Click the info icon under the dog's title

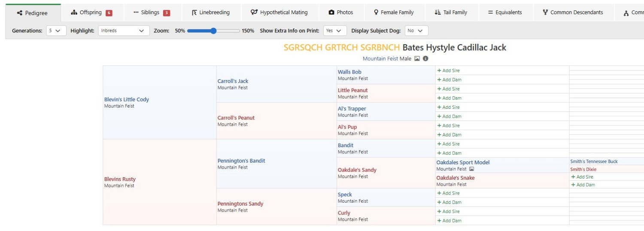coord(425,59)
